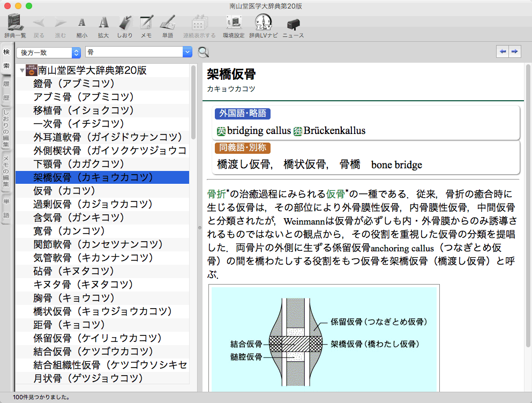Go to the next entry arrow button
This screenshot has height=403, width=532.
click(x=514, y=51)
